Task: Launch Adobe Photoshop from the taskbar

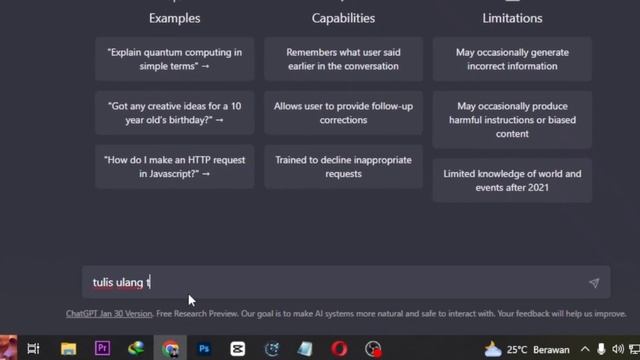Action: [x=204, y=349]
